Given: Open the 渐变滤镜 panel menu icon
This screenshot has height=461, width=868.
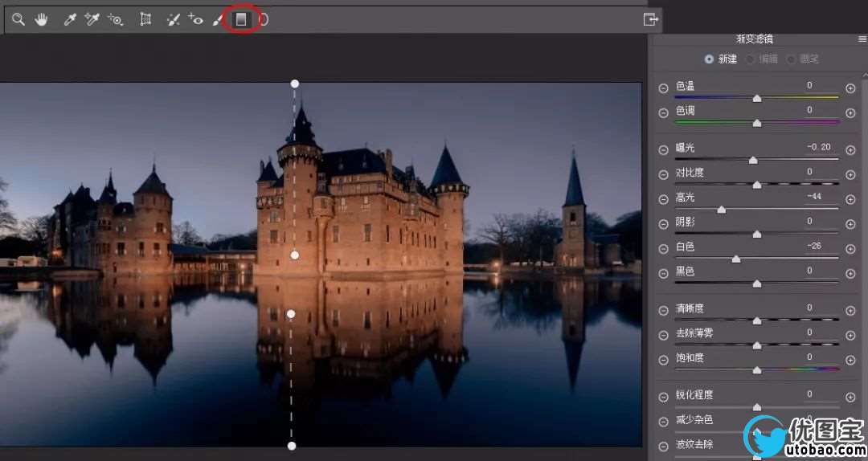Looking at the screenshot, I should pyautogui.click(x=862, y=39).
